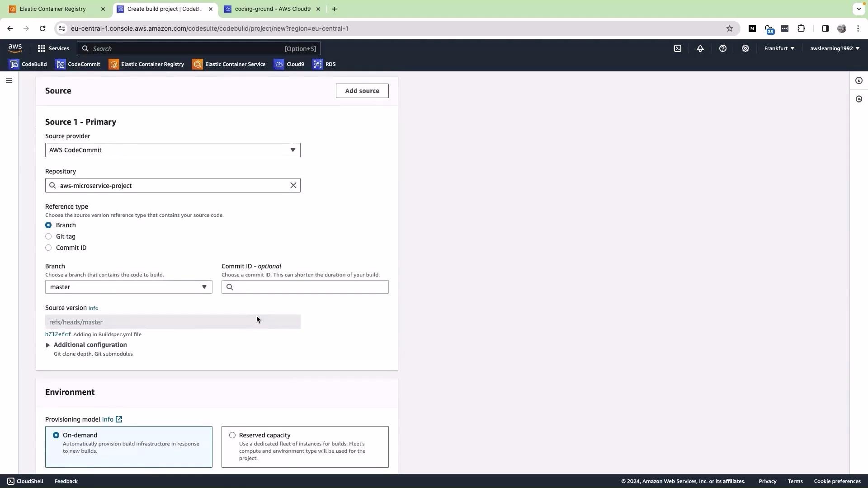This screenshot has width=868, height=488.
Task: Open the browser extensions puzzle icon
Action: [802, 28]
